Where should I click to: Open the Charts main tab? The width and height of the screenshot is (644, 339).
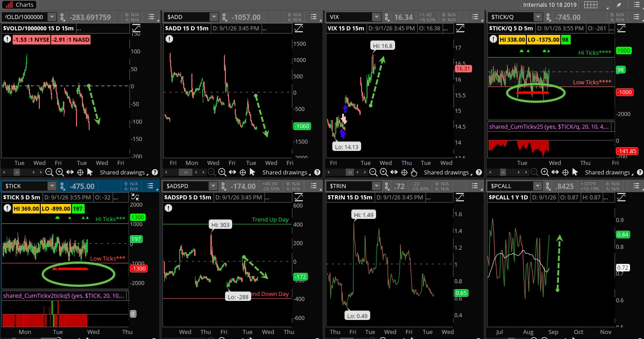tap(19, 5)
